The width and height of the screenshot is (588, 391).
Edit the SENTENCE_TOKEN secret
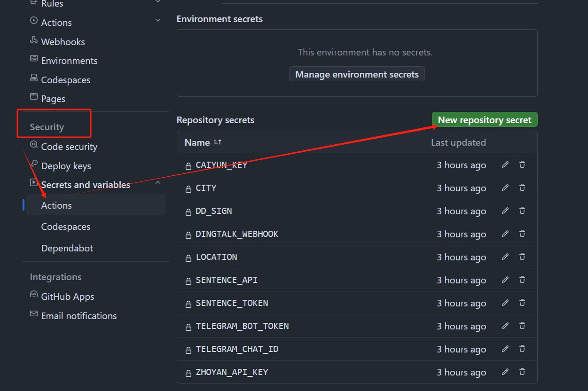[x=505, y=303]
